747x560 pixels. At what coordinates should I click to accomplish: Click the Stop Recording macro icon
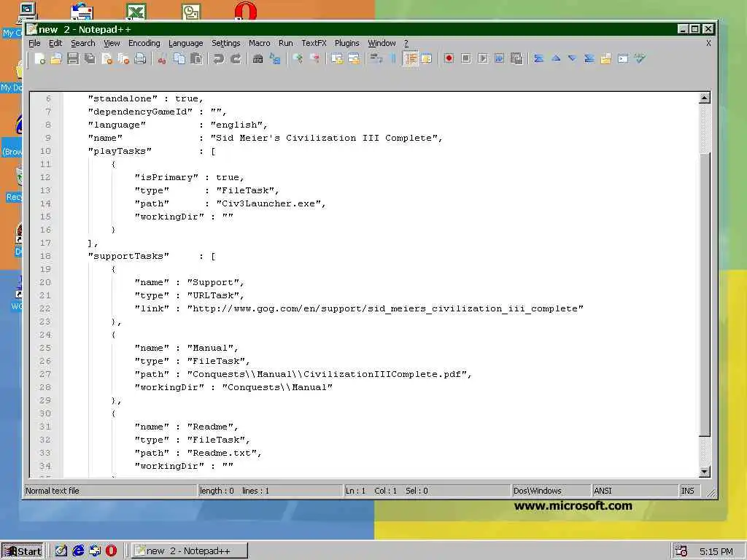(466, 58)
